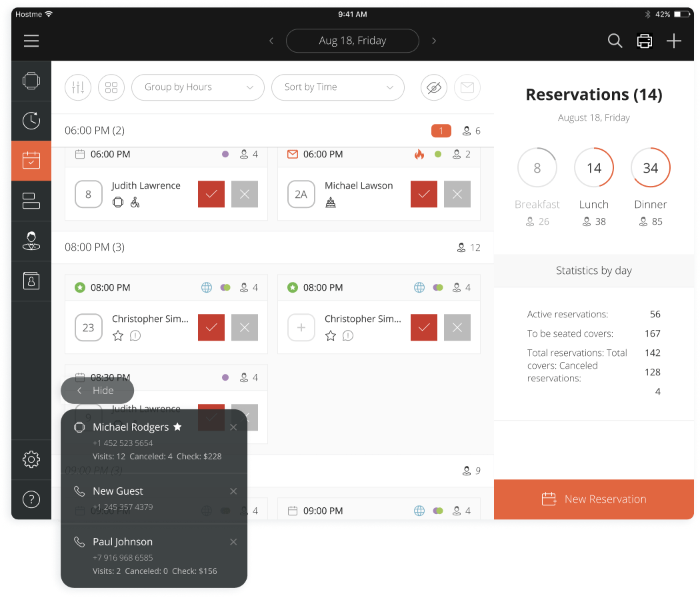
Task: Toggle hidden reservations eye icon
Action: click(434, 87)
